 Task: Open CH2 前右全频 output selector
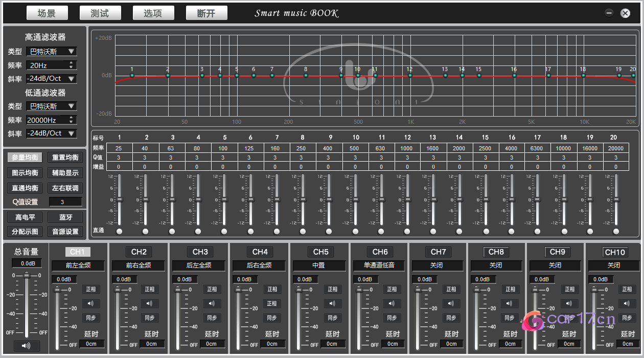tap(139, 265)
